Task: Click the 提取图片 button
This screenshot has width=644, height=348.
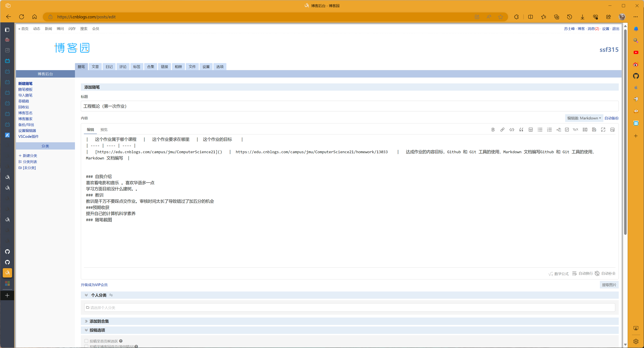Action: pos(609,285)
